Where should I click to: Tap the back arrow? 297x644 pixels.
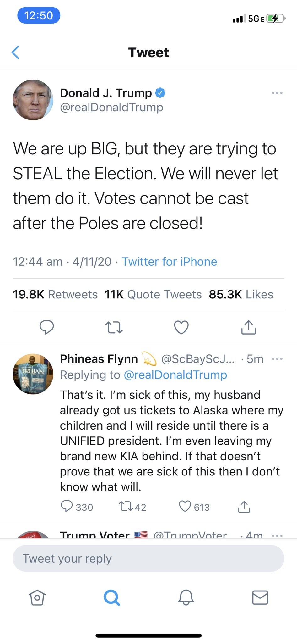[16, 53]
